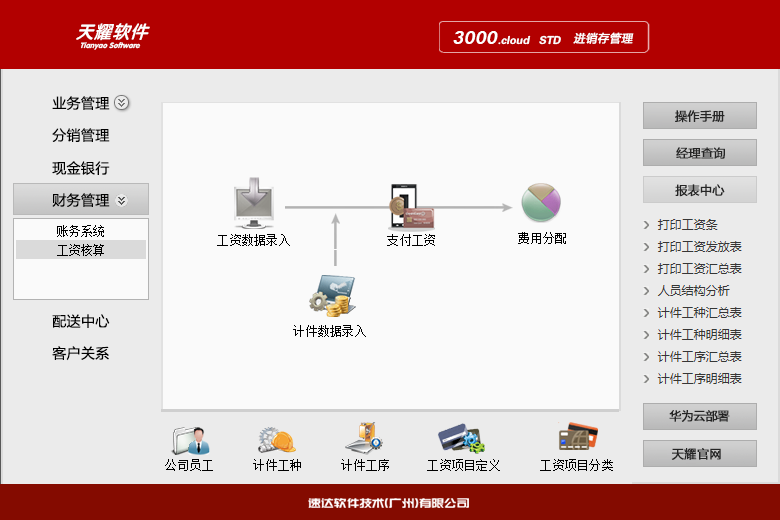Expand the 打印工资条 arrow
Image resolution: width=780 pixels, height=520 pixels.
pyautogui.click(x=646, y=225)
